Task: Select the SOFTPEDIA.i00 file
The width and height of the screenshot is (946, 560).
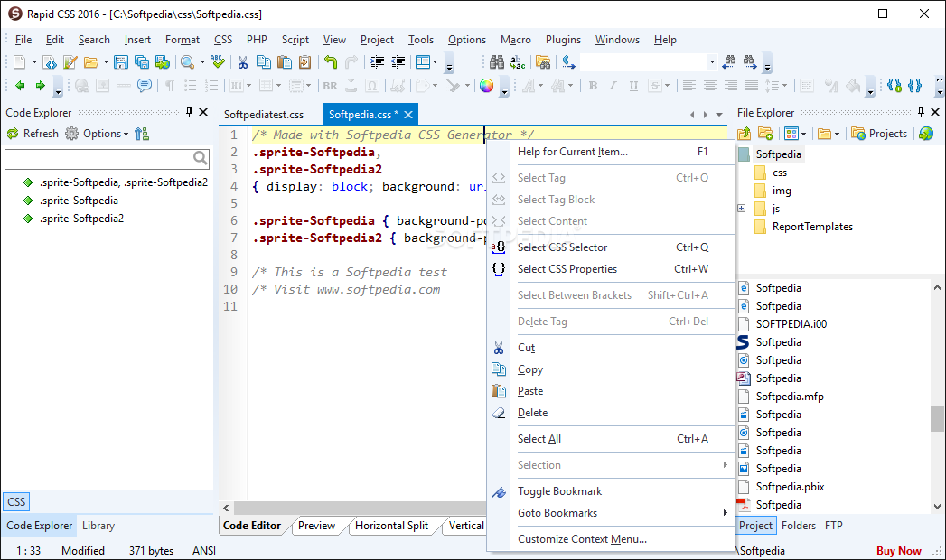Action: coord(791,323)
